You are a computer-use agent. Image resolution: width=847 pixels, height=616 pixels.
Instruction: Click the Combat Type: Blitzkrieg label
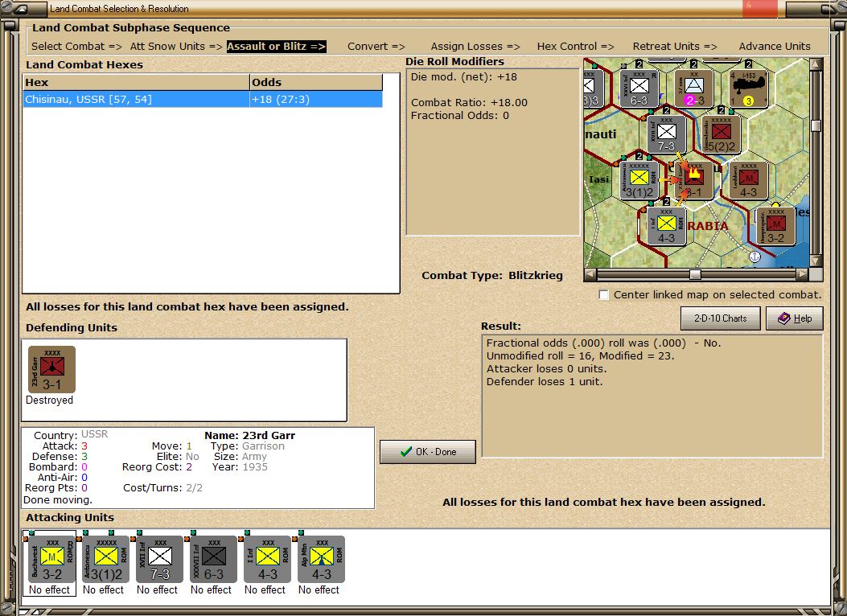click(492, 275)
